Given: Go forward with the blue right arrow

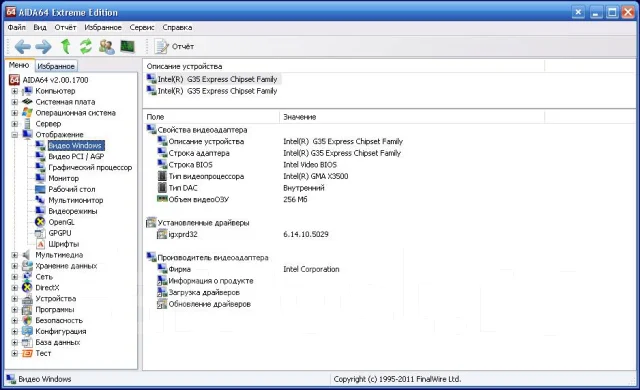Looking at the screenshot, I should (43, 47).
